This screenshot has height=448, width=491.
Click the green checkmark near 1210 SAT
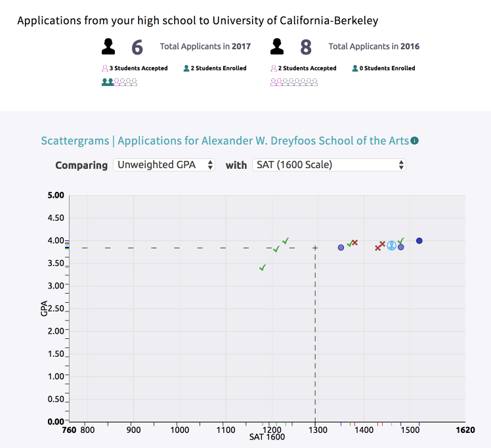[x=276, y=249]
